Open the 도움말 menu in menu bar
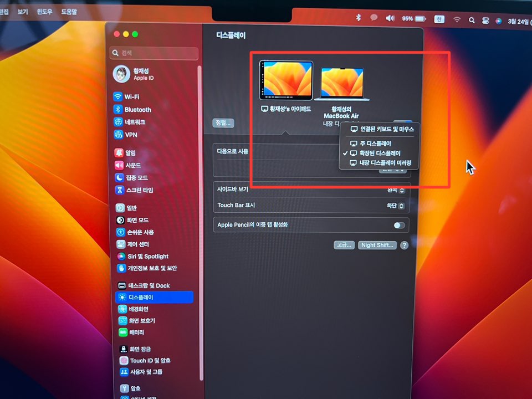The height and width of the screenshot is (399, 532). click(x=69, y=12)
